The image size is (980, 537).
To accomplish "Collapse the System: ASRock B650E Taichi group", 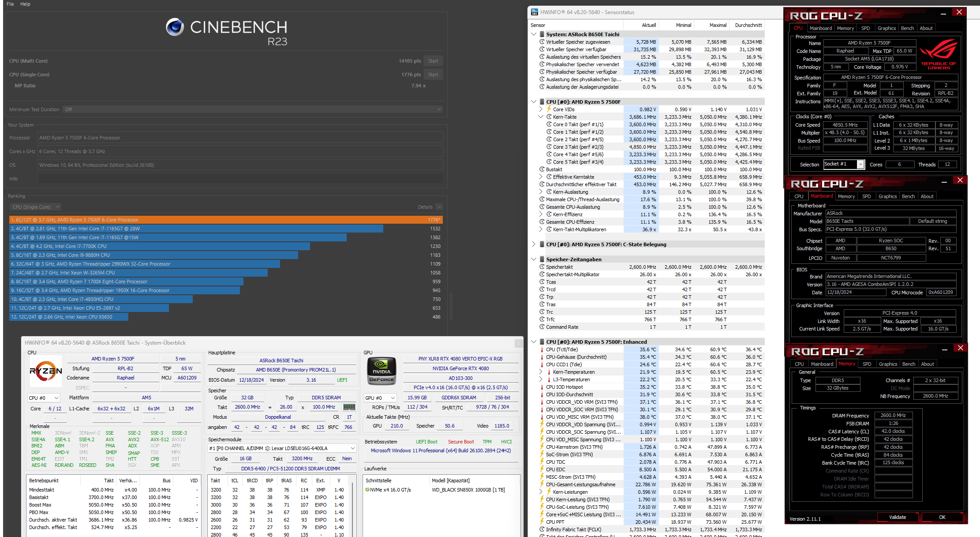I will click(x=534, y=34).
